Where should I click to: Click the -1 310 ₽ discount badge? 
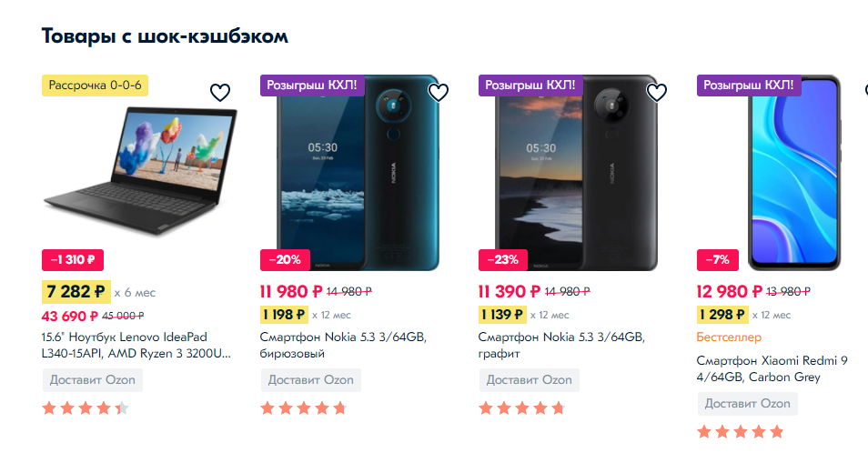click(x=73, y=260)
